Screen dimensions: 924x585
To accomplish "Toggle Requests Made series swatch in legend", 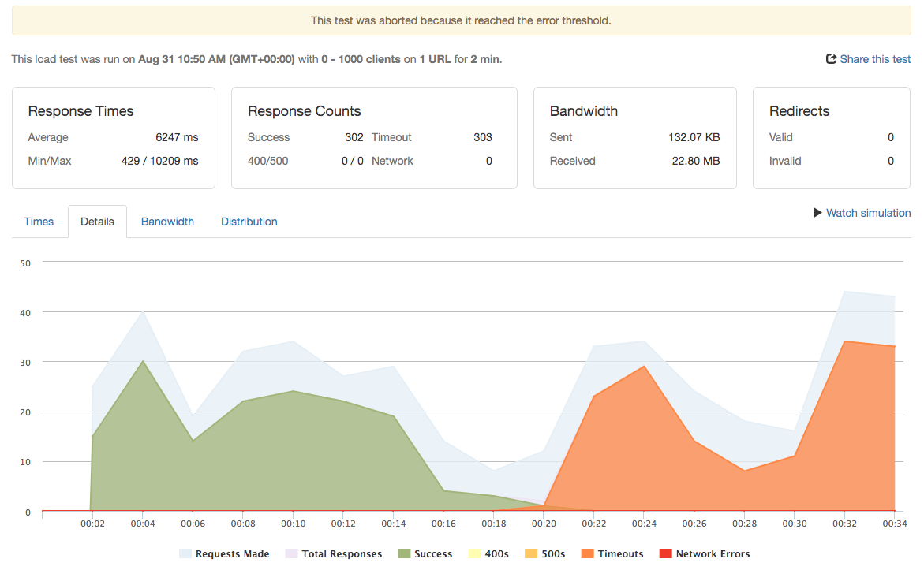I will click(185, 553).
